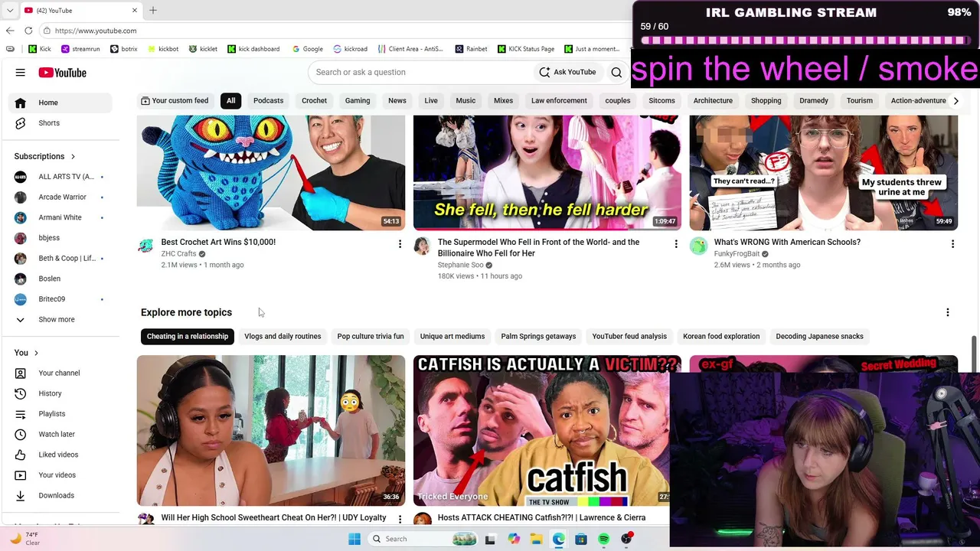The height and width of the screenshot is (551, 980).
Task: Open Downloads in the sidebar
Action: coord(60,495)
